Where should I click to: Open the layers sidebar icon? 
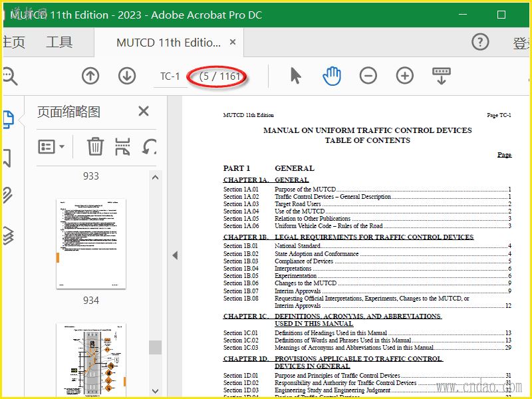[x=8, y=235]
